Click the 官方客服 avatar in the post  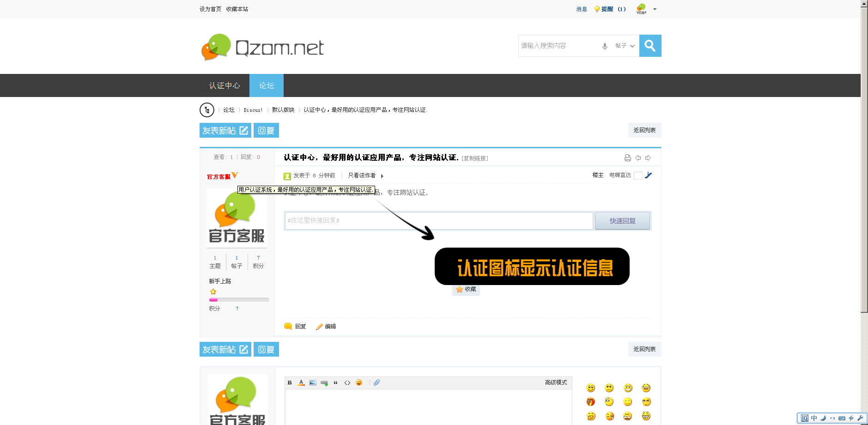pyautogui.click(x=237, y=218)
